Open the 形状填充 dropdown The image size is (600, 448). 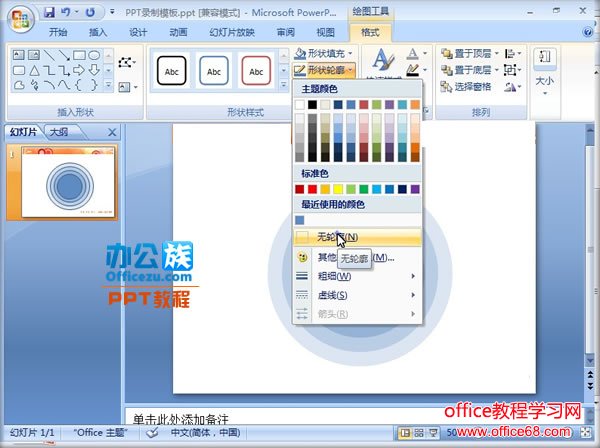[x=324, y=54]
